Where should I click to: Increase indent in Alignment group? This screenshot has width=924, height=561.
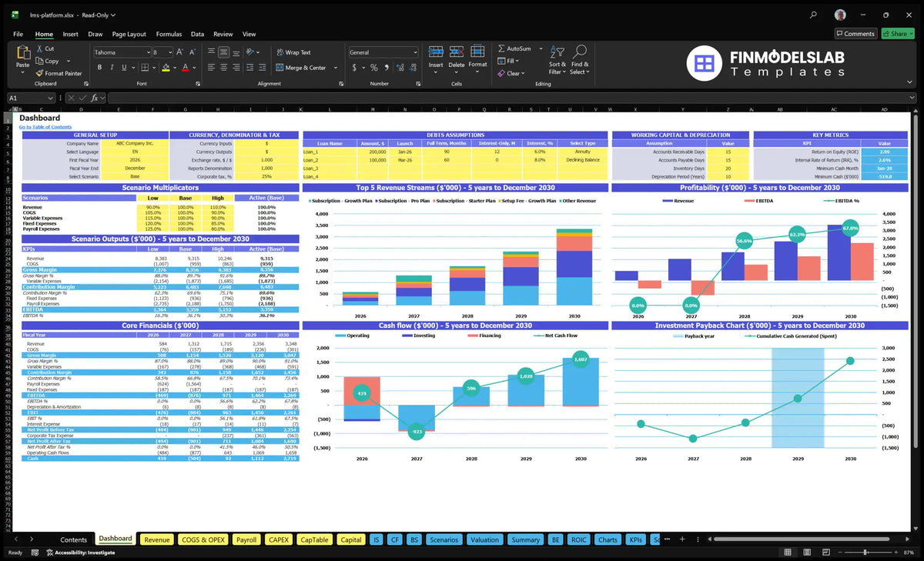pyautogui.click(x=261, y=68)
